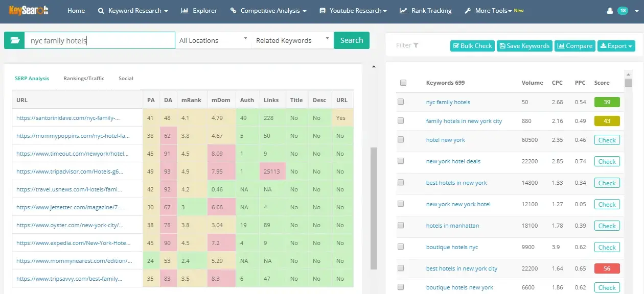Collapse the SERP panel with the up arrow

coord(373,67)
